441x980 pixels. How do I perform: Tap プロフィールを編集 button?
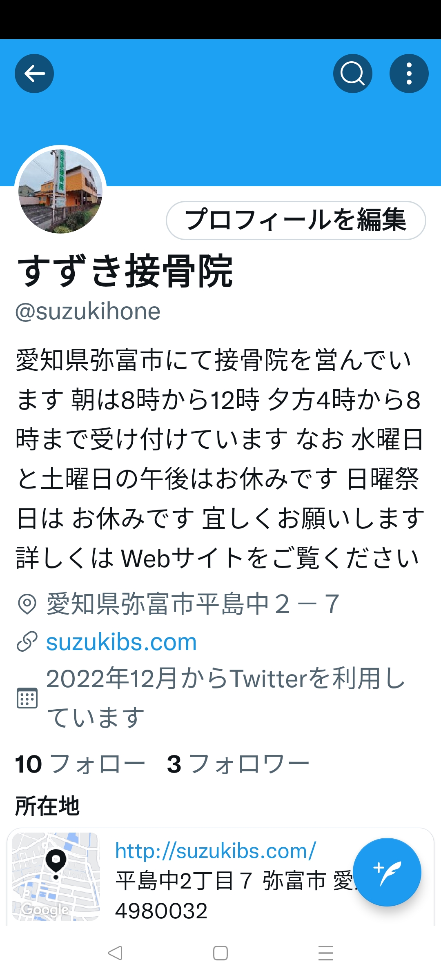click(296, 220)
